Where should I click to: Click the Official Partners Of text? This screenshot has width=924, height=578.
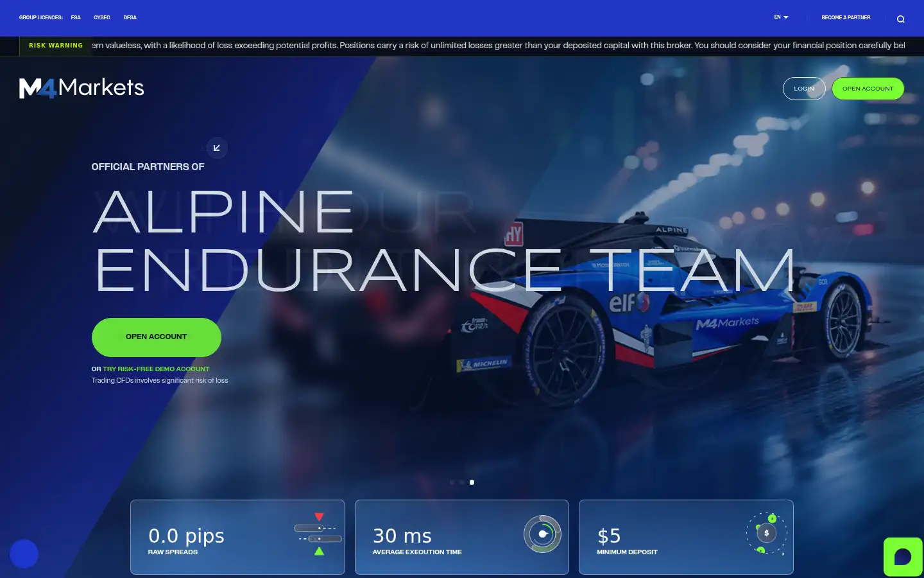[148, 167]
